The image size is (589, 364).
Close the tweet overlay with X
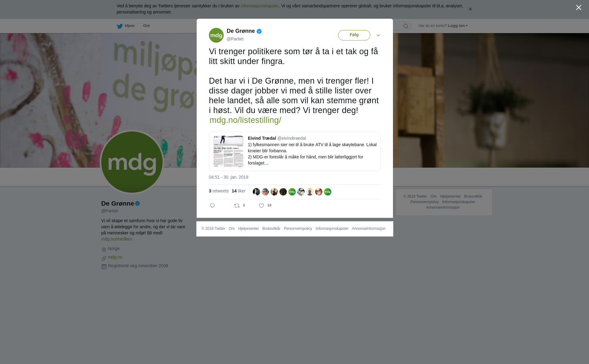[579, 8]
